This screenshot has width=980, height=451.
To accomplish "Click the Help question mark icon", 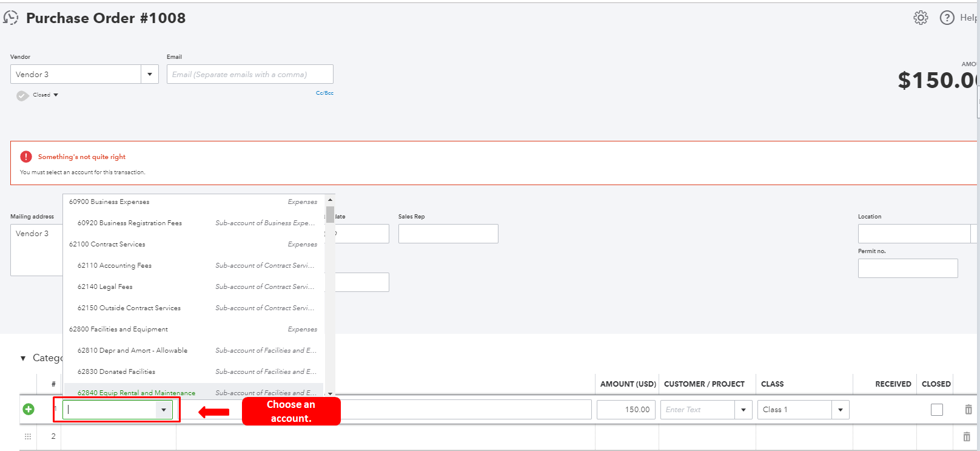I will (x=947, y=18).
